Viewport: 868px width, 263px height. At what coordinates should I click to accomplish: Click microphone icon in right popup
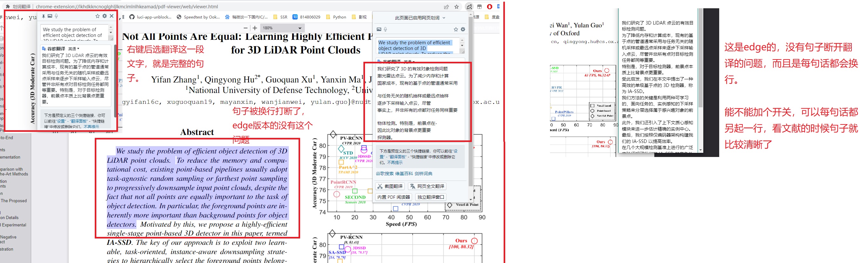click(x=385, y=29)
